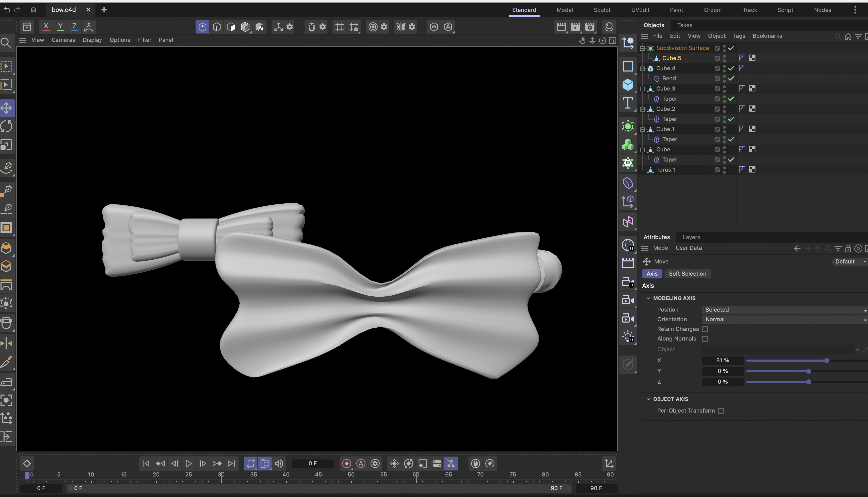Select the Torus.1 object
This screenshot has width=868, height=497.
(x=665, y=170)
